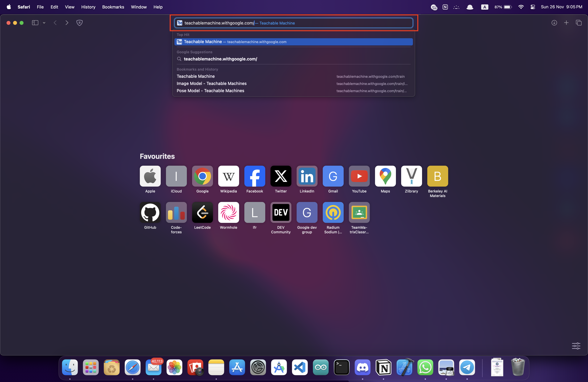The height and width of the screenshot is (382, 588).
Task: Click the Zlibrary favourite icon
Action: [x=411, y=176]
